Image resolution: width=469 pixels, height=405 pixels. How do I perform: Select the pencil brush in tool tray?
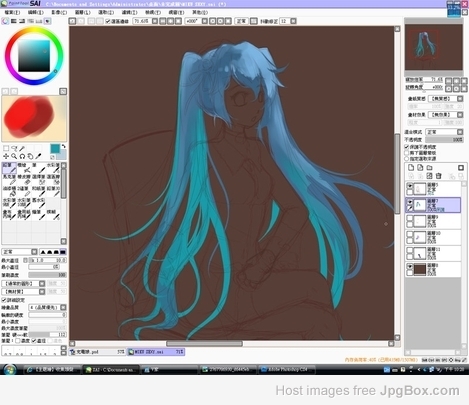pyautogui.click(x=9, y=168)
